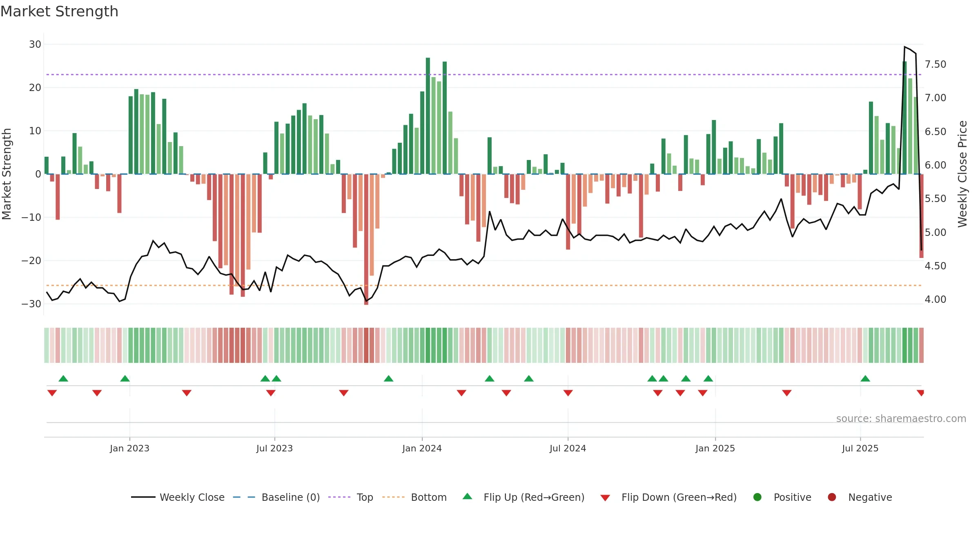980x551 pixels.
Task: Click the Jul 2025 axis label
Action: pos(860,448)
